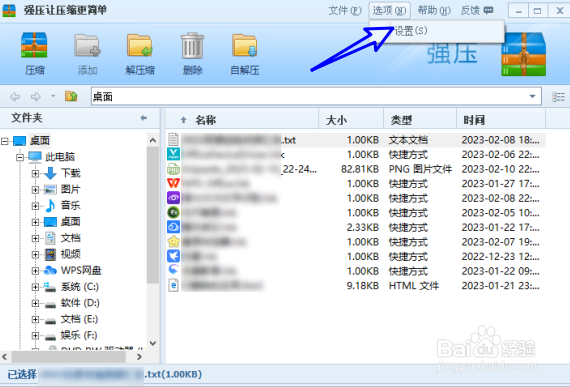Click the tree scrollbar up arrow
This screenshot has height=387, width=570.
point(153,140)
